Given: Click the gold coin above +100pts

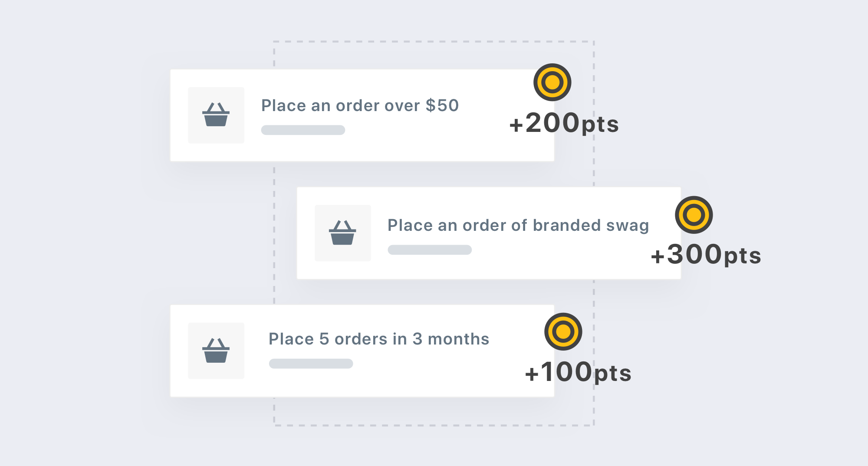Looking at the screenshot, I should [563, 331].
